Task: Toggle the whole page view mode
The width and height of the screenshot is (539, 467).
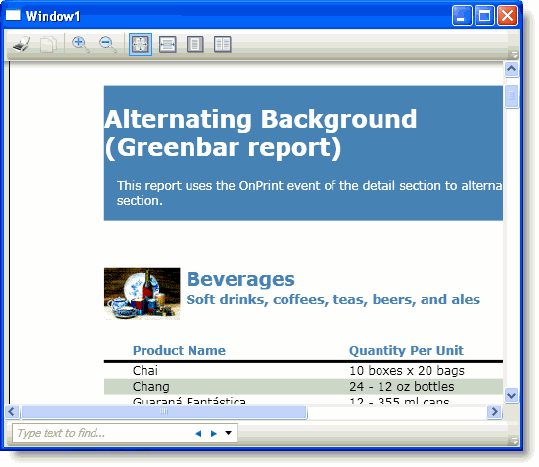Action: click(x=195, y=44)
